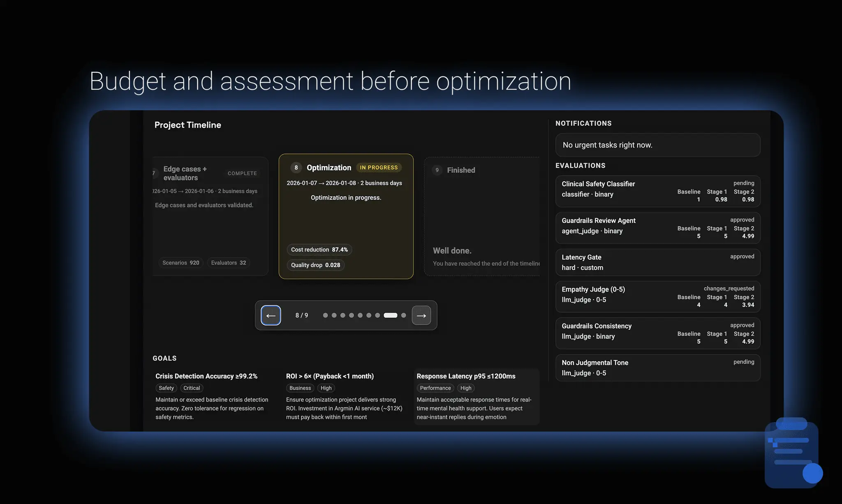Click the Cost reduction 87.4% chip
Screen dimensions: 842x504
(319, 250)
